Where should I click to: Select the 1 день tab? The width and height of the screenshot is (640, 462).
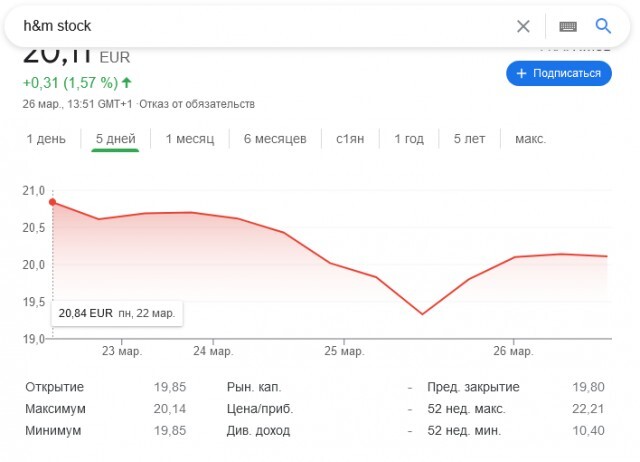46,139
